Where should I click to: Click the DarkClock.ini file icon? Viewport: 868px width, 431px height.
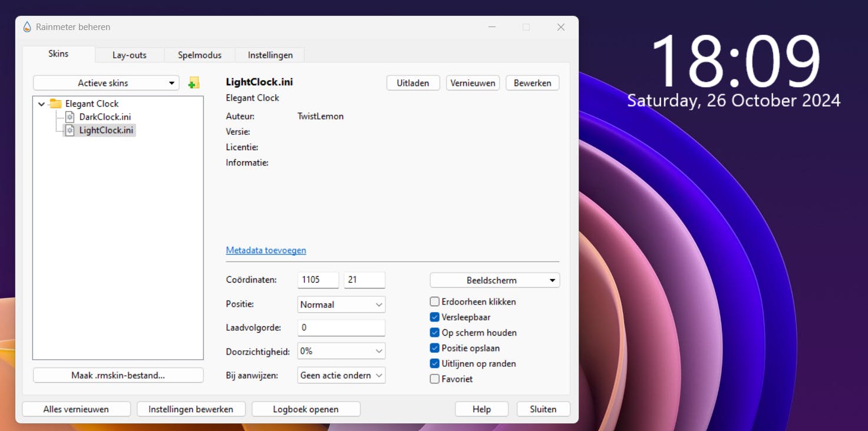(70, 117)
